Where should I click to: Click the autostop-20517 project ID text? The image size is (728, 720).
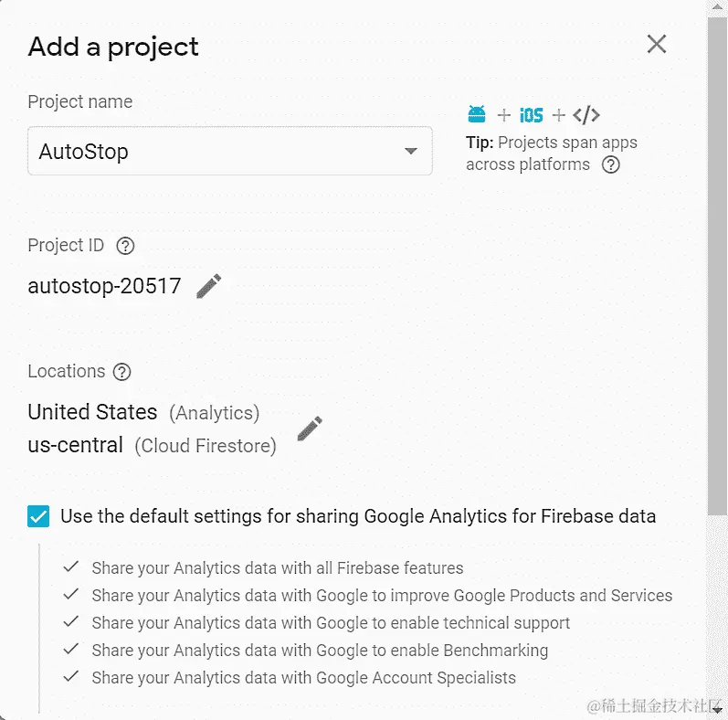pos(104,286)
